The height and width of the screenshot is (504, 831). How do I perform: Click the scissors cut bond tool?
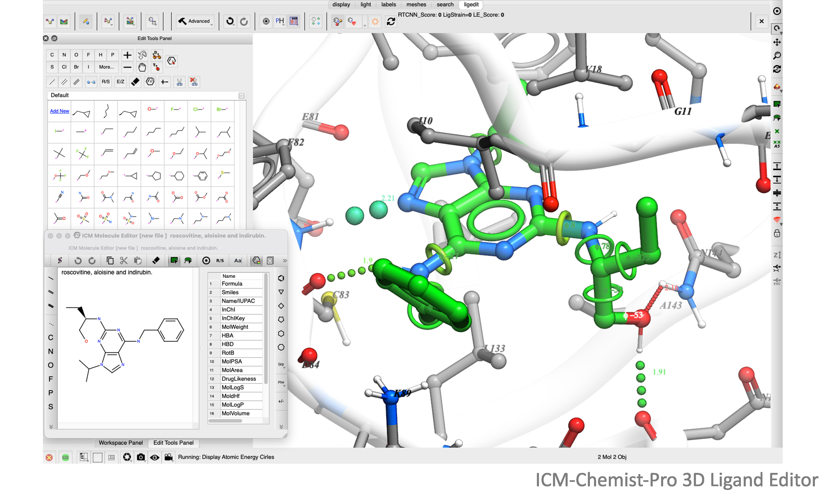coord(179,82)
